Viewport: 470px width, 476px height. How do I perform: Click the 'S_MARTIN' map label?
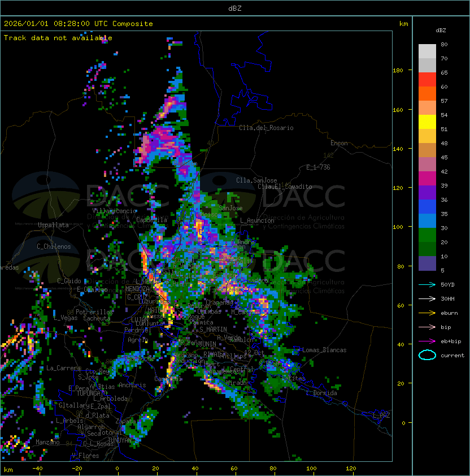213,330
